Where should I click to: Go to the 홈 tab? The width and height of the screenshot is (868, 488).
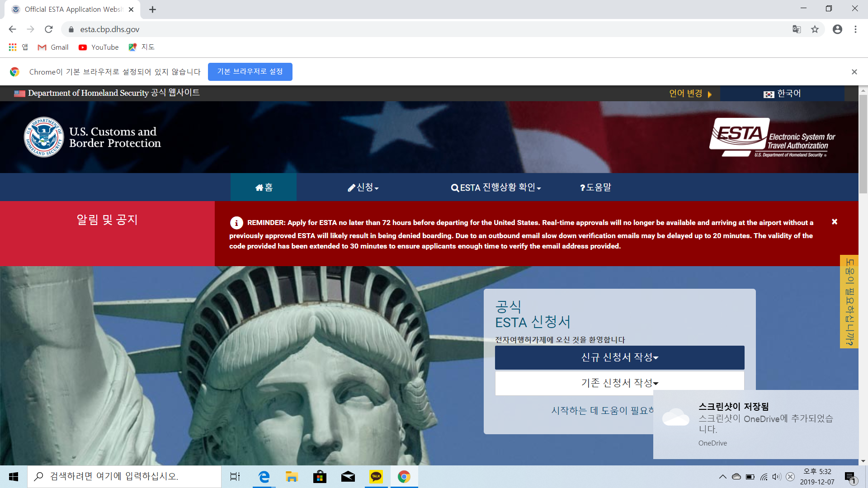264,187
